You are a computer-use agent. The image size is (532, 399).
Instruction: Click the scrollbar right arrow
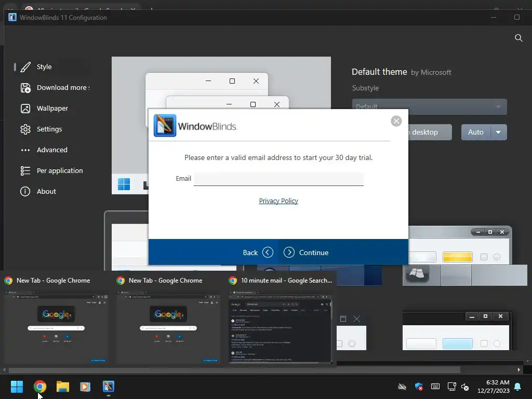(519, 370)
